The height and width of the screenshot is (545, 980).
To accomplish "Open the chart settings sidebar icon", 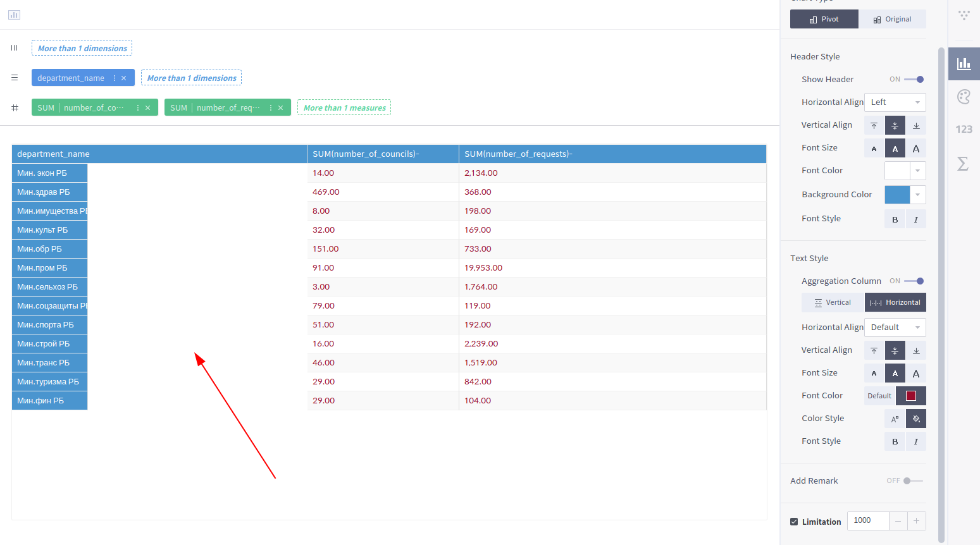I will (x=964, y=63).
